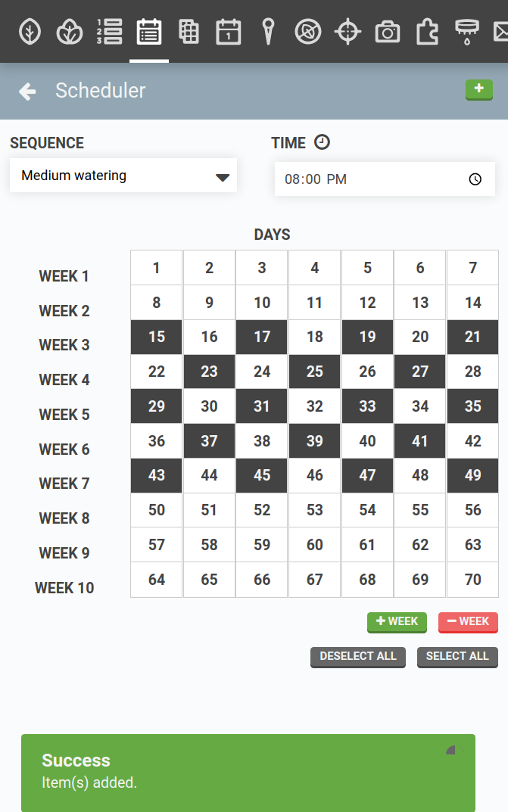The image size is (508, 812).
Task: Select the leaf icon in the toolbar
Action: 30,32
